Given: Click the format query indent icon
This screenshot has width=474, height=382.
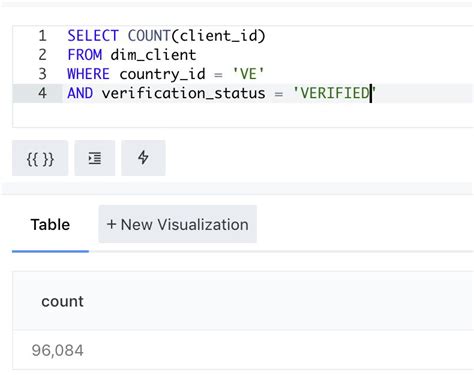Looking at the screenshot, I should pos(95,158).
